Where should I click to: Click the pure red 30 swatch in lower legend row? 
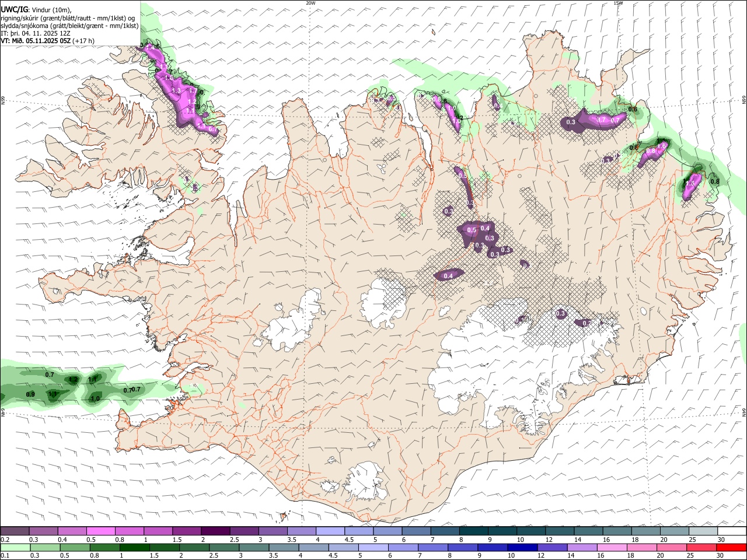point(731,548)
